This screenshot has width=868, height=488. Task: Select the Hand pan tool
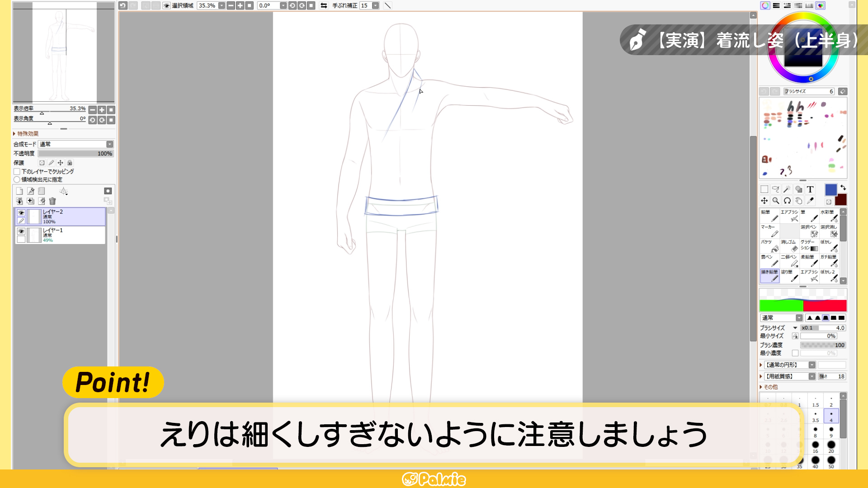click(799, 201)
